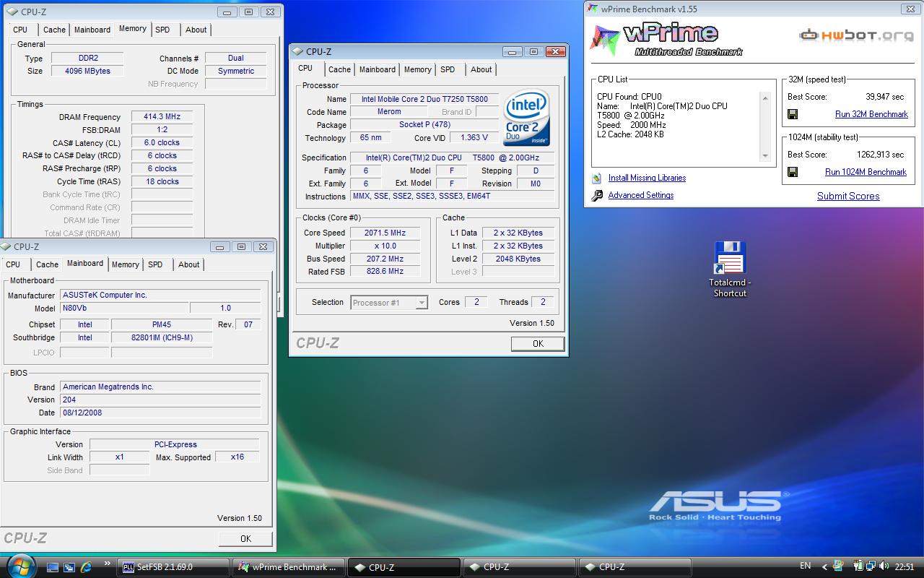Click the Code Name field Merom
Viewport: 924px width, 578px height.
point(389,111)
